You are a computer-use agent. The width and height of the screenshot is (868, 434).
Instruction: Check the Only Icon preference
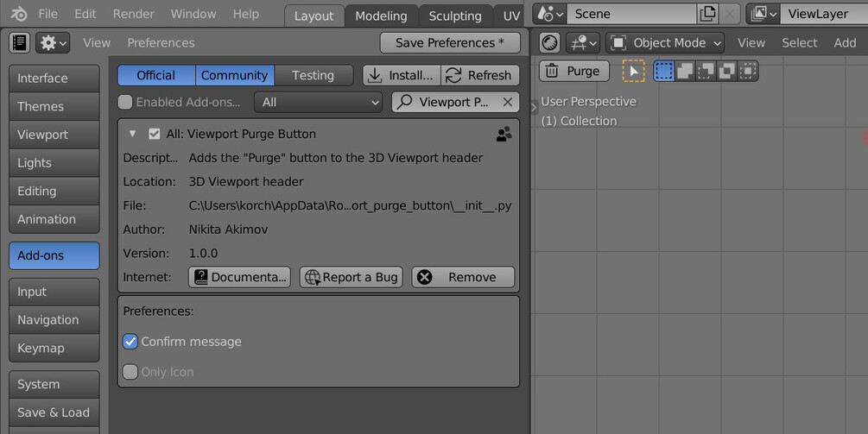(x=130, y=372)
